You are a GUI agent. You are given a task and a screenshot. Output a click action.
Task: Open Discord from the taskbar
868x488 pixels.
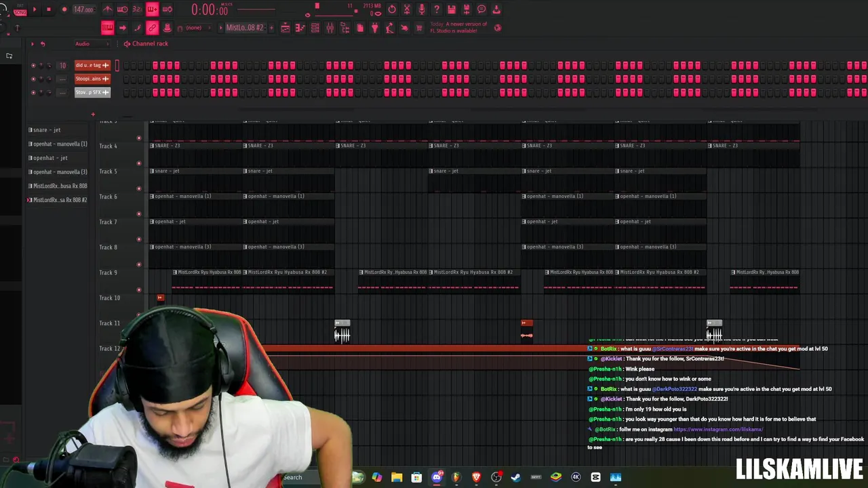[x=437, y=477]
